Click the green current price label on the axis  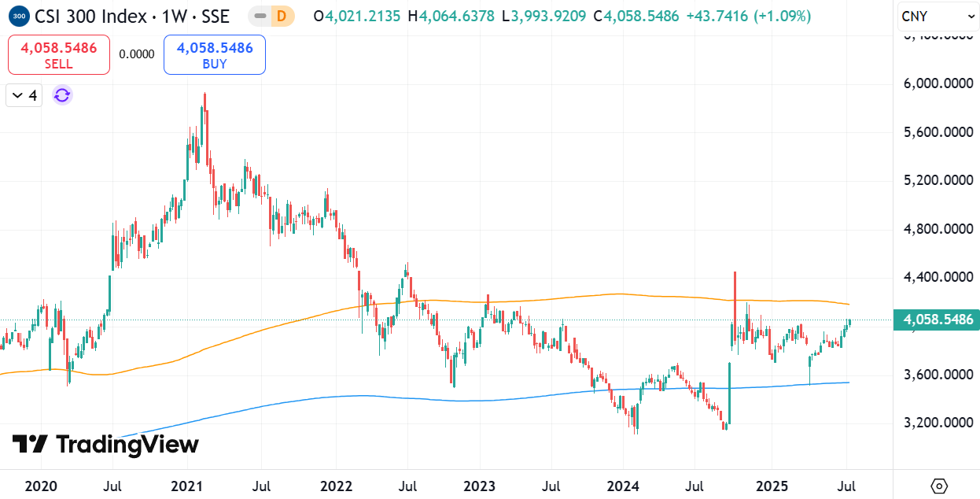click(x=937, y=320)
